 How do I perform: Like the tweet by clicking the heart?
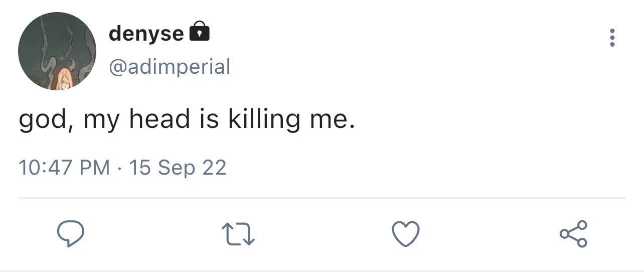(x=405, y=234)
